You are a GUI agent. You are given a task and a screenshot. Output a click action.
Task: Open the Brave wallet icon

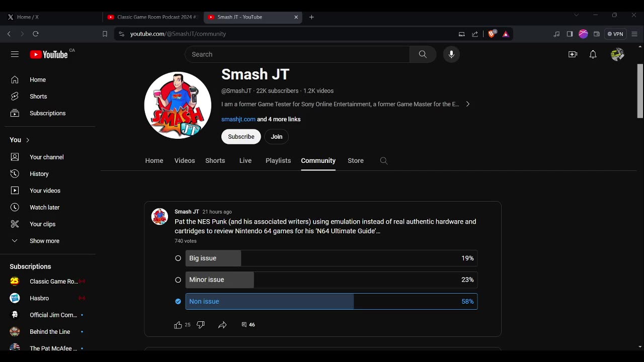tap(597, 34)
